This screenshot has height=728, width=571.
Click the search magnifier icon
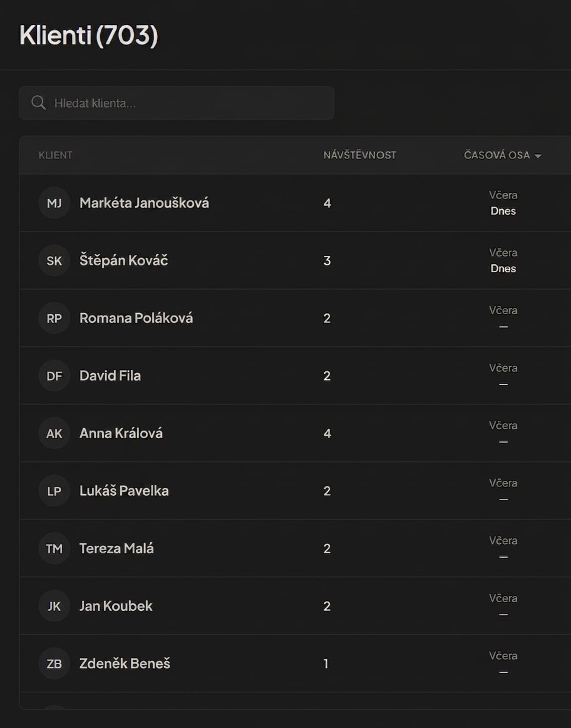(38, 103)
